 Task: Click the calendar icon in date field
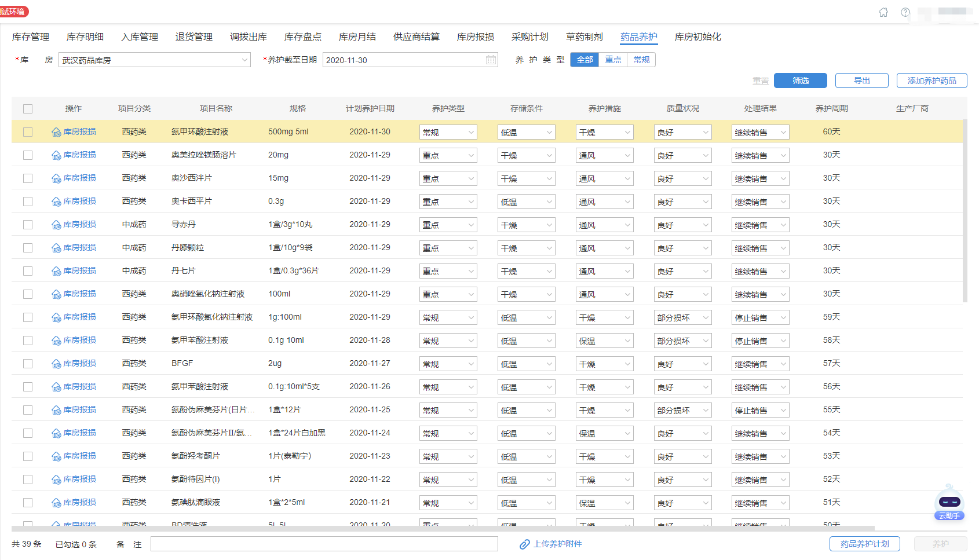click(491, 60)
